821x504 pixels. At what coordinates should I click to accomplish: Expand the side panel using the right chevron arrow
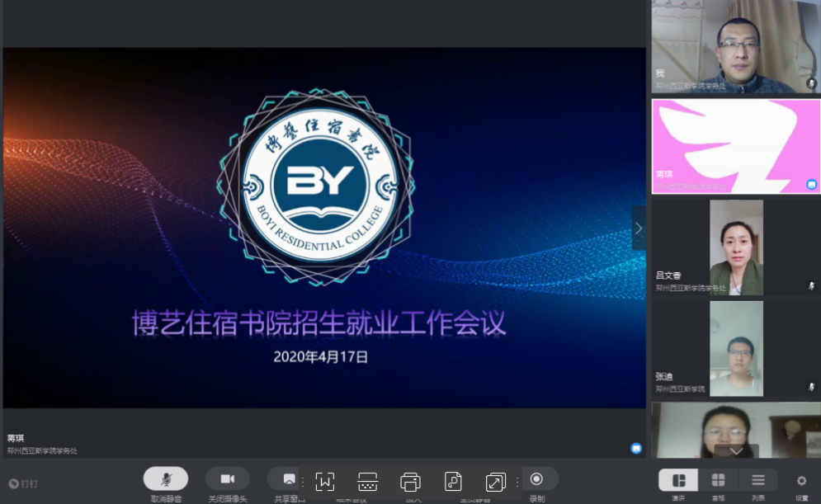tap(638, 227)
